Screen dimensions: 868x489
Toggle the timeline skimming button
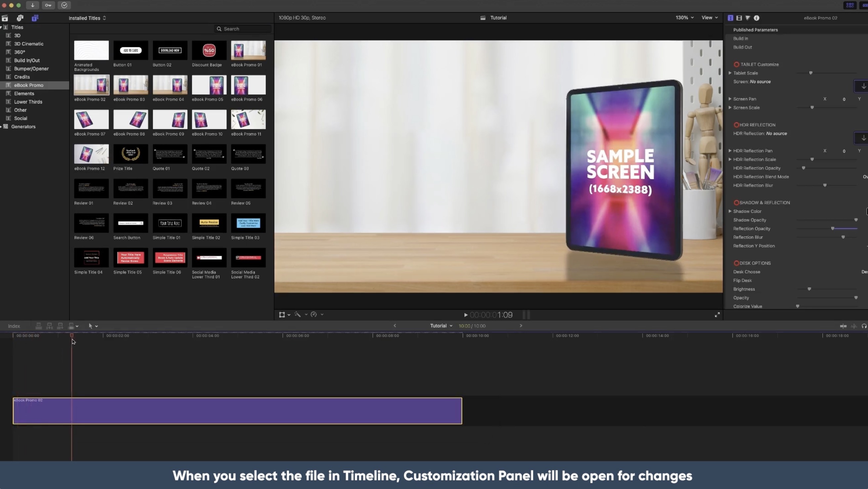[x=843, y=326]
